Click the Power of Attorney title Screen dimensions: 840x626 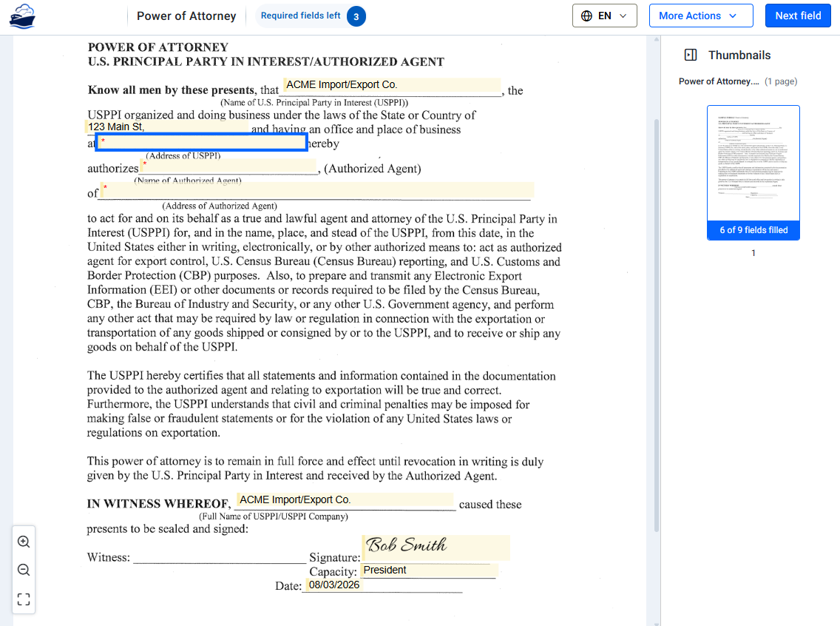click(186, 16)
